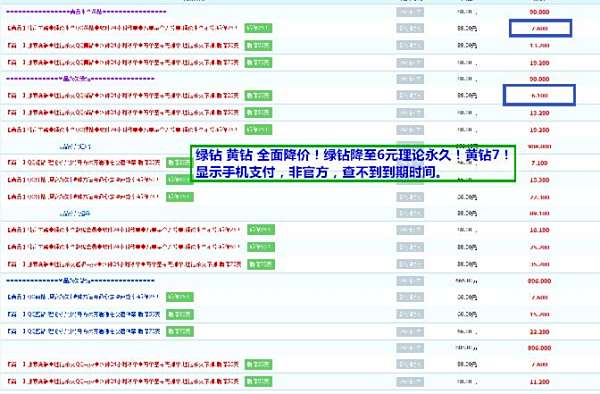Open the item name in the 22.200 row
Viewport: 600px width, 394px height.
(84, 331)
